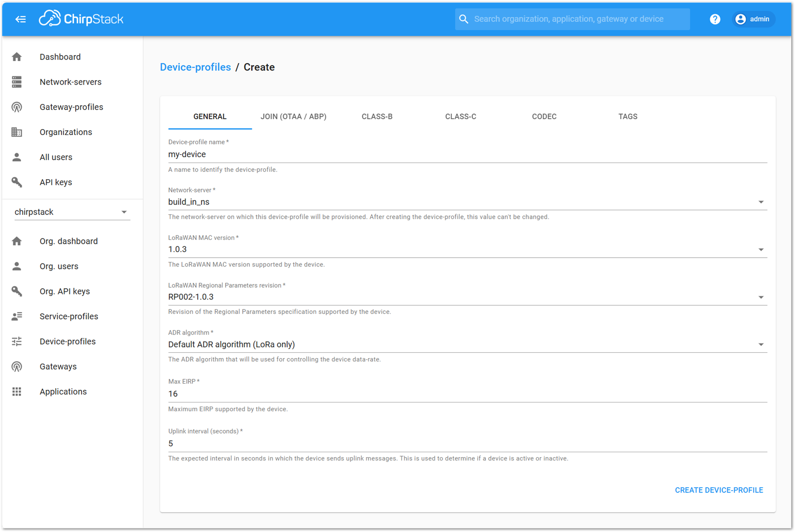
Task: Click the ChirpStack cloud logo
Action: pos(49,18)
